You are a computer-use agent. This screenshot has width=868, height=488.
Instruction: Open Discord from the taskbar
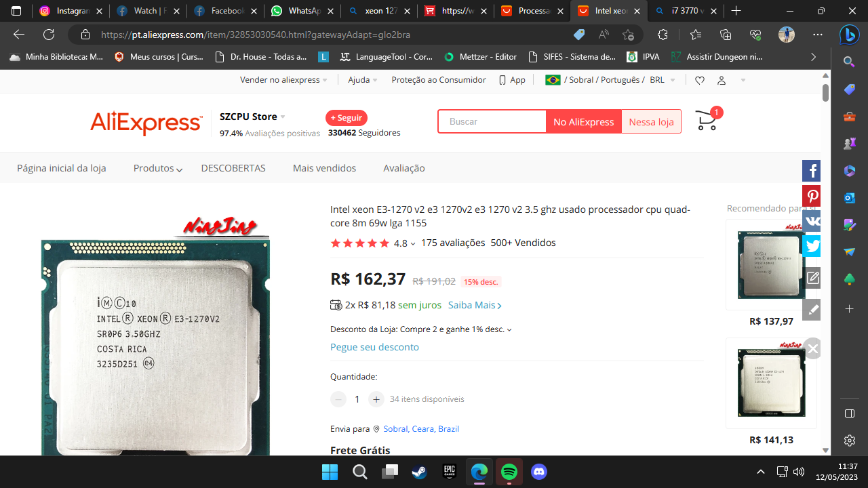[539, 472]
